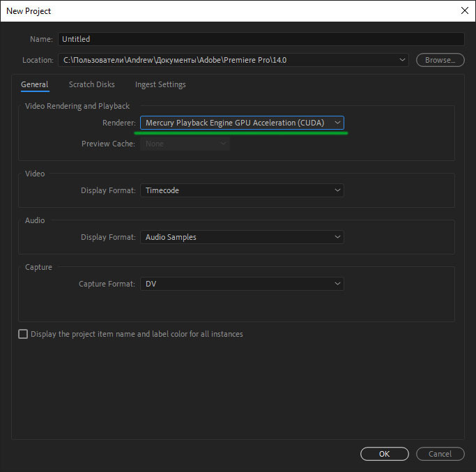
Task: Click the arrow on the Timecode dropdown
Action: pos(338,190)
